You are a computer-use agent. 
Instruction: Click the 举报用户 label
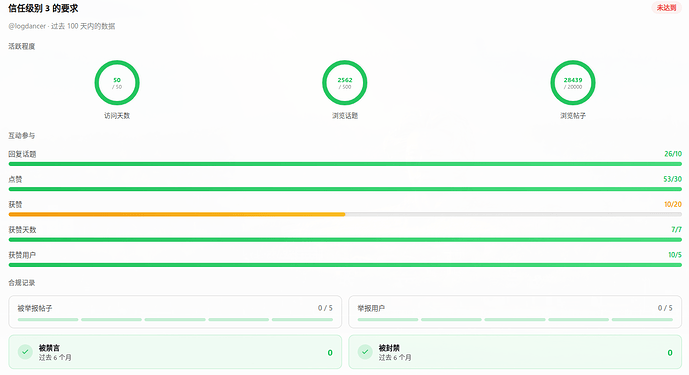click(371, 308)
